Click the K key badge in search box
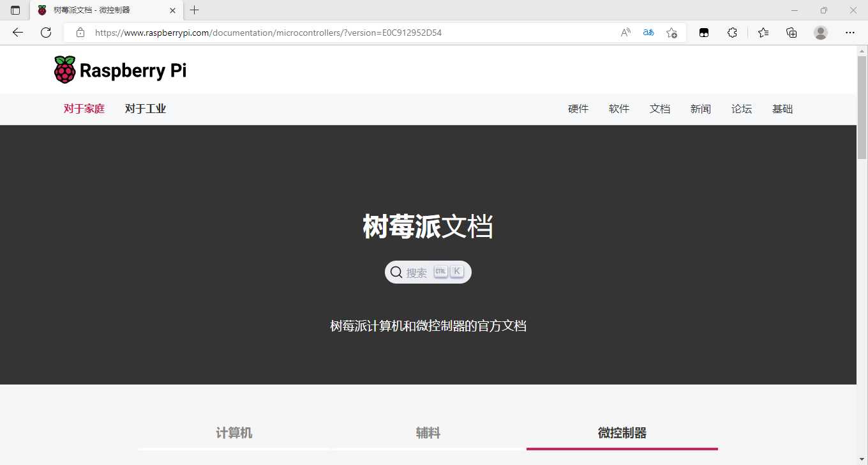This screenshot has width=868, height=465. [457, 271]
